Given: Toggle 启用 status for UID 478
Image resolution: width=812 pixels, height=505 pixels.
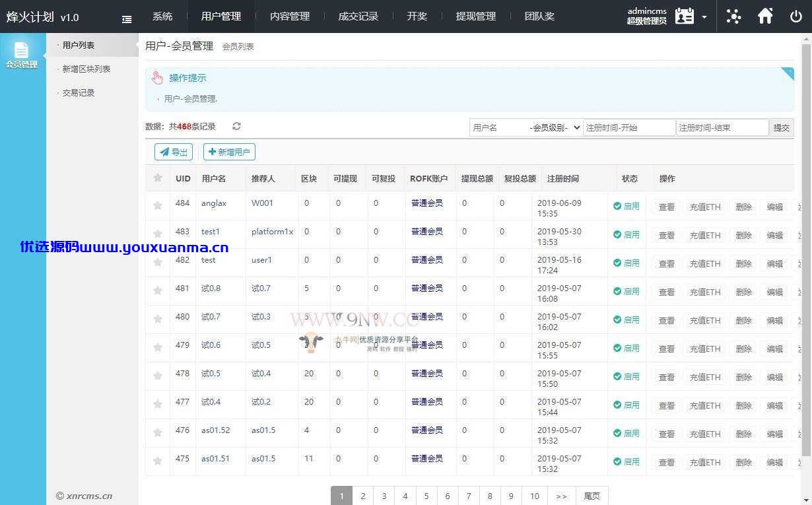Looking at the screenshot, I should [626, 376].
